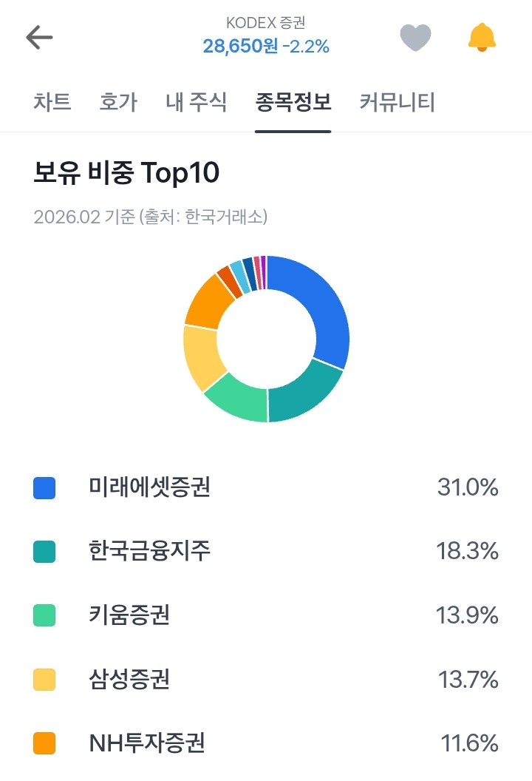Switch to the 호가 tab
Image resolution: width=532 pixels, height=781 pixels.
pos(118,102)
